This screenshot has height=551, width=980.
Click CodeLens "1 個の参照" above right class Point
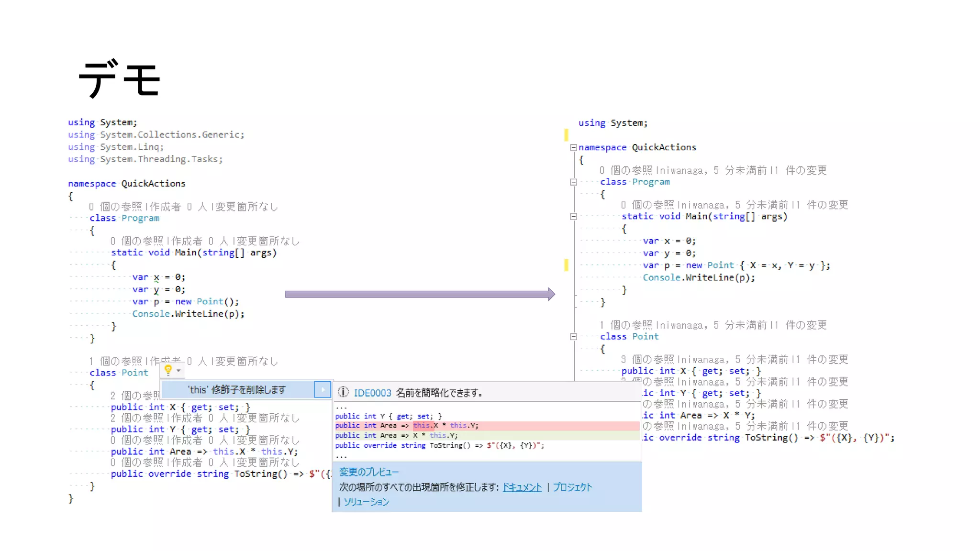[626, 325]
